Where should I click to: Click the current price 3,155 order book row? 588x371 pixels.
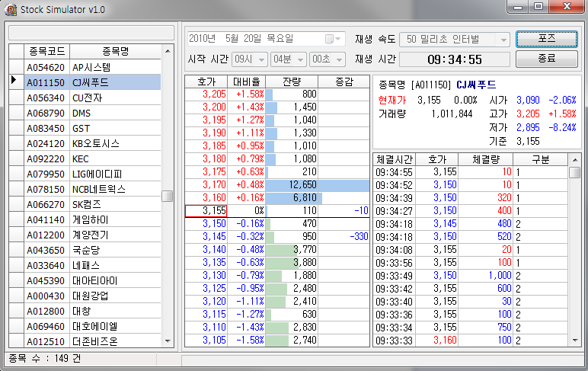(277, 210)
